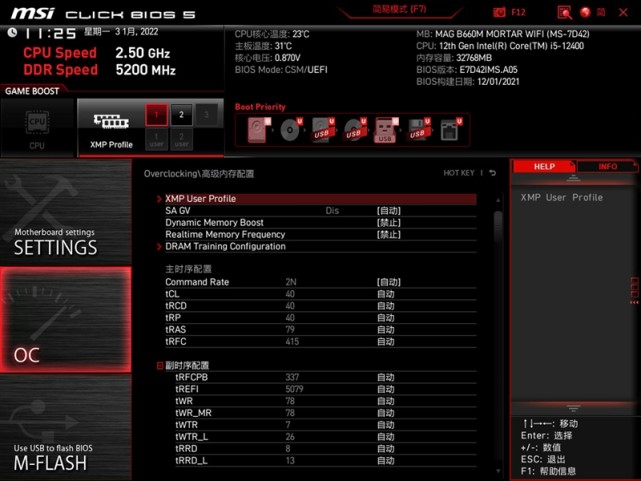The width and height of the screenshot is (641, 481).
Task: Go back using the return arrow icon
Action: (x=493, y=173)
